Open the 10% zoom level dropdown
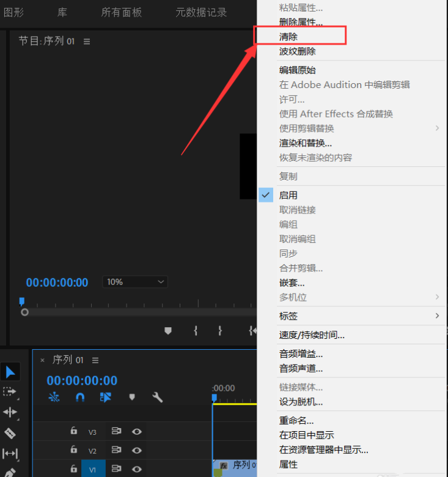The height and width of the screenshot is (477, 448). pyautogui.click(x=134, y=282)
